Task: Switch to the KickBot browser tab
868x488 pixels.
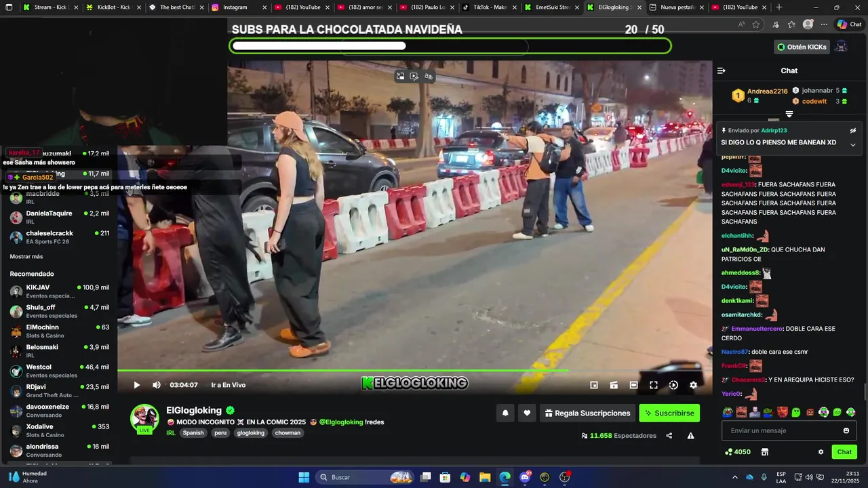Action: click(x=113, y=7)
